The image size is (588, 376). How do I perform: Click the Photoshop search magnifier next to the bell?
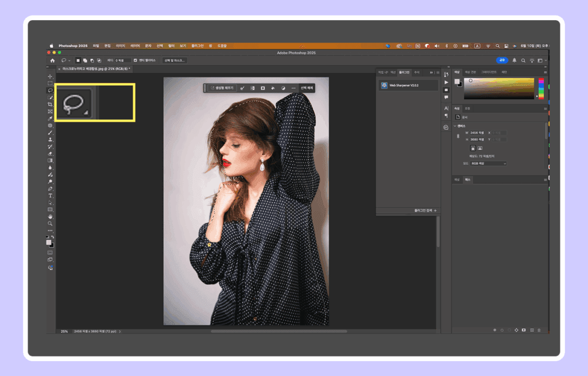pyautogui.click(x=523, y=60)
